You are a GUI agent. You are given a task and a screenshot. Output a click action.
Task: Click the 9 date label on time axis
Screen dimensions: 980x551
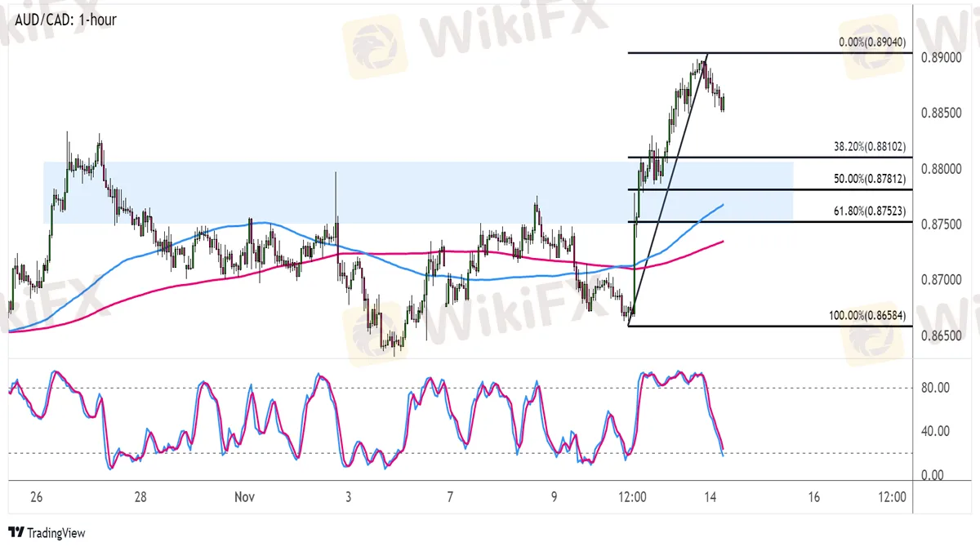tap(554, 497)
